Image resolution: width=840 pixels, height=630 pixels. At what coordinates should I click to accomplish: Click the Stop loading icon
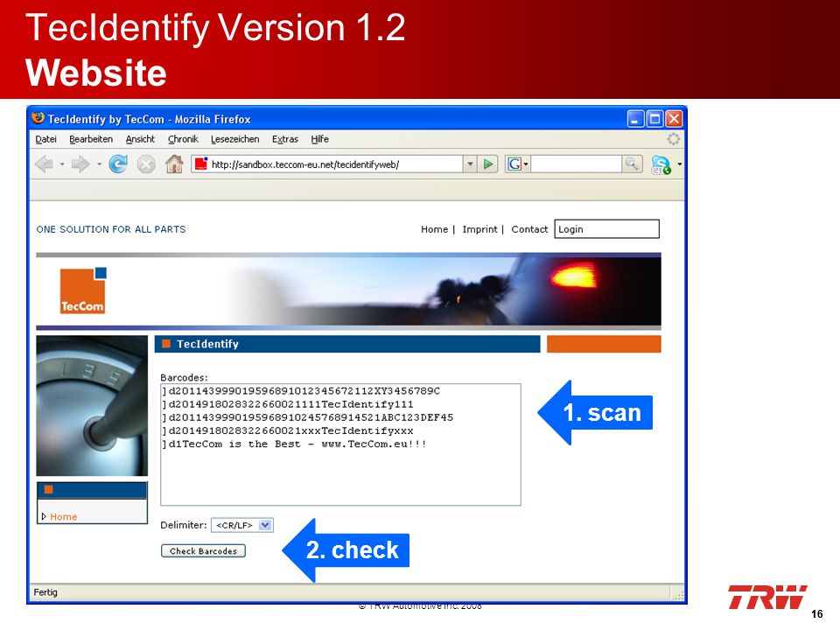[x=146, y=164]
